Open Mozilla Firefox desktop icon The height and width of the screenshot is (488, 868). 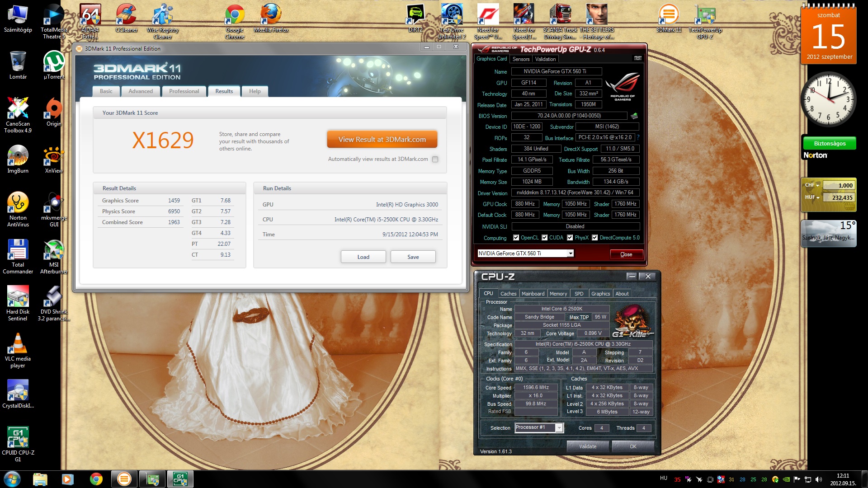click(271, 18)
